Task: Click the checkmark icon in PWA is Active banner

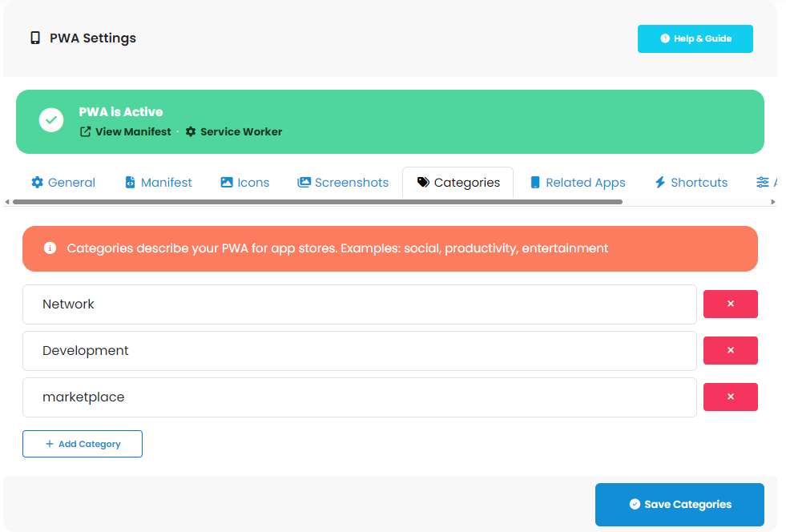Action: click(51, 120)
